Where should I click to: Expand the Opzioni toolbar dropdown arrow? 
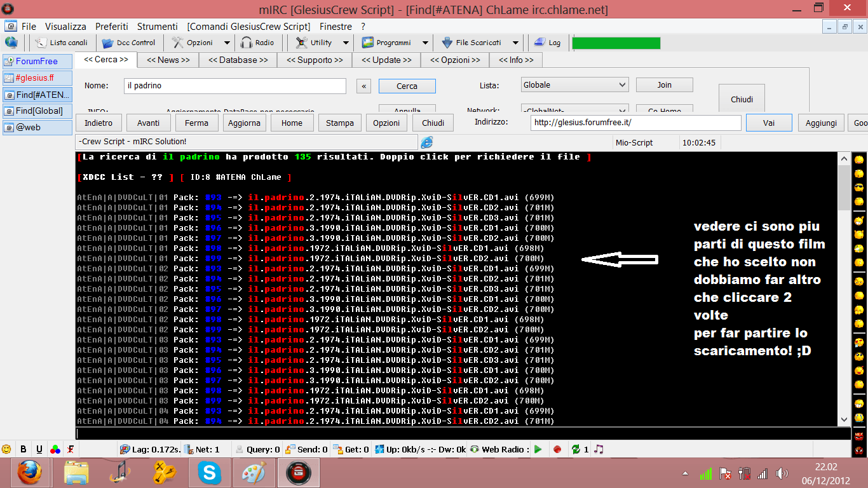point(227,43)
